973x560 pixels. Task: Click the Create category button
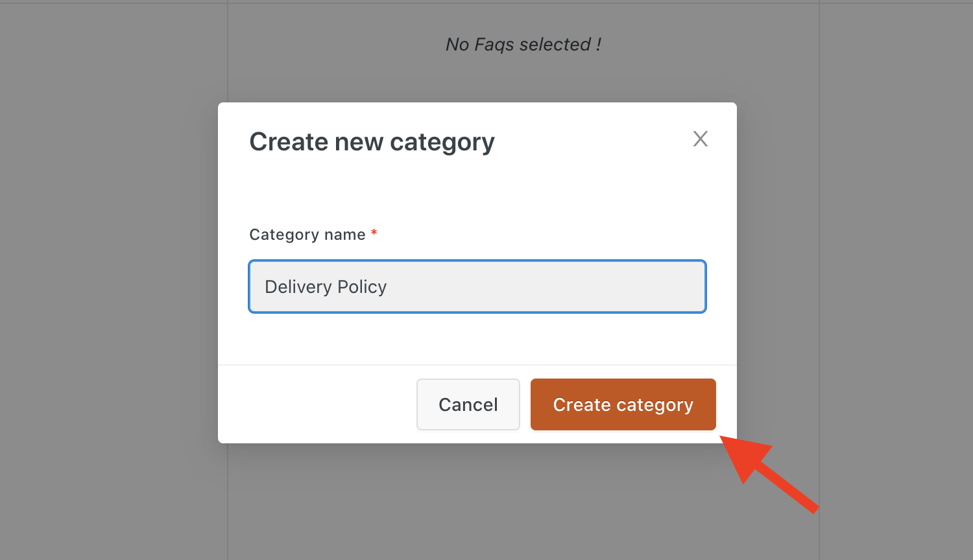[623, 404]
